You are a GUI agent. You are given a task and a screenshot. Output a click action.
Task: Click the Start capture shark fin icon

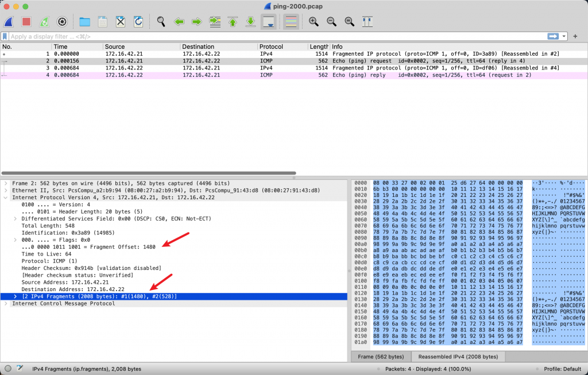click(9, 22)
